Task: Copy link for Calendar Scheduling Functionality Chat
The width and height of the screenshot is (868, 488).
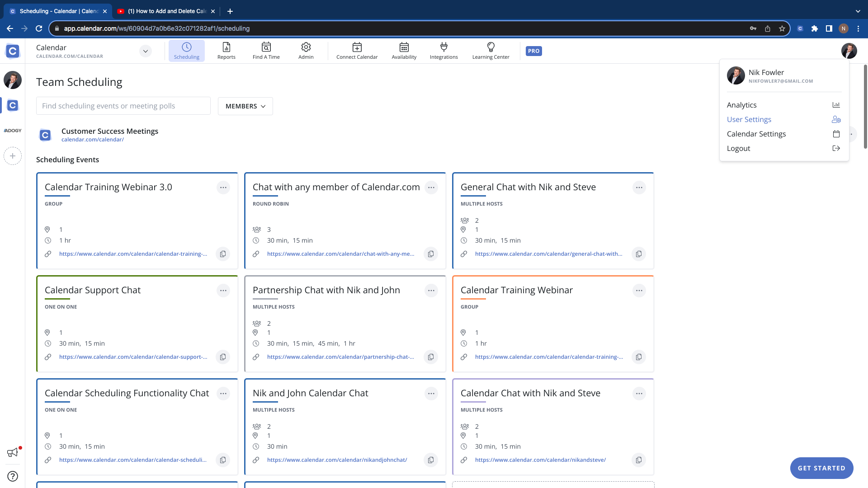Action: [223, 460]
